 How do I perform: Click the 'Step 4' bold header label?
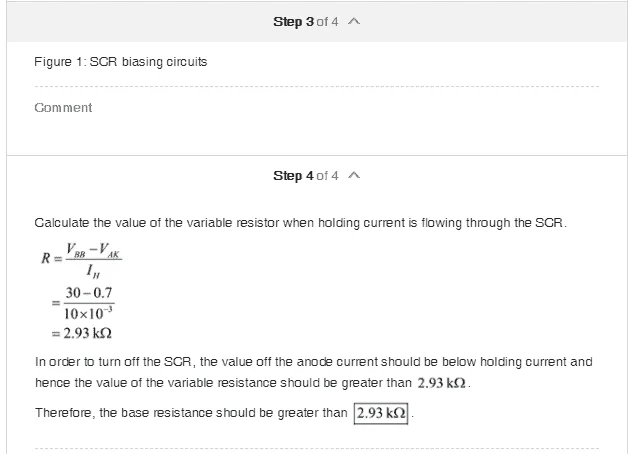click(x=293, y=175)
